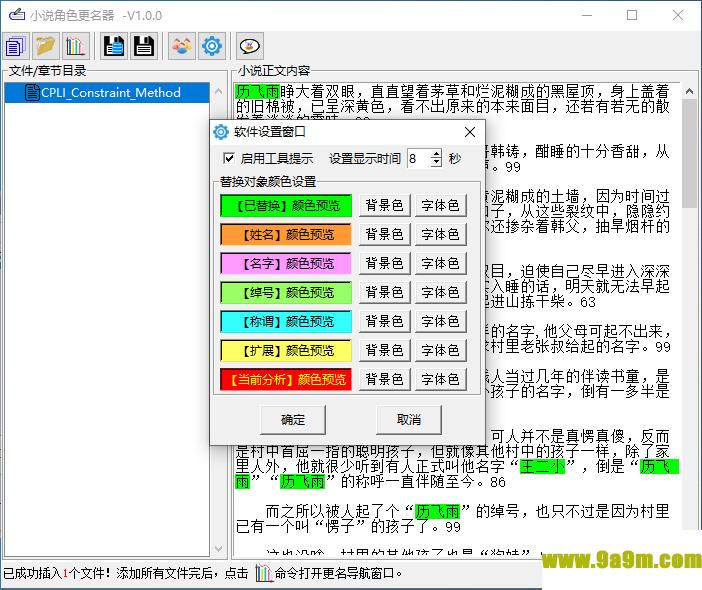Image resolution: width=702 pixels, height=590 pixels.
Task: Set 背景色 for the 姓名 row
Action: coord(385,235)
